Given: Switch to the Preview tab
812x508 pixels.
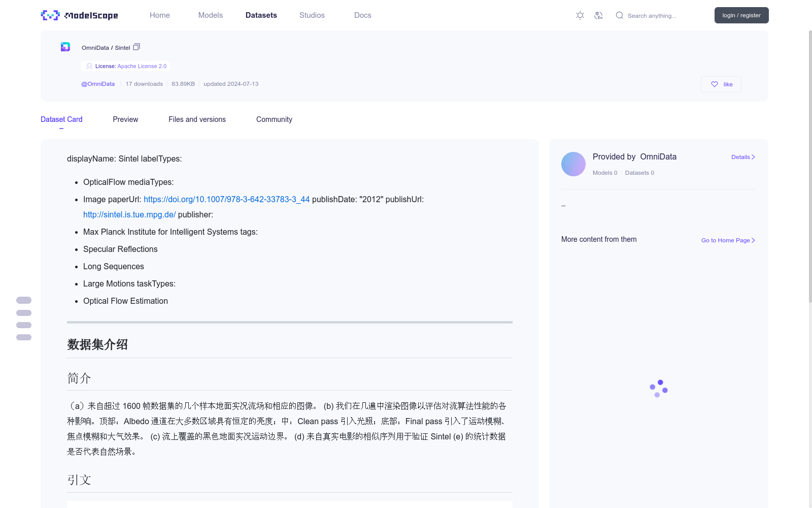Looking at the screenshot, I should coord(125,119).
